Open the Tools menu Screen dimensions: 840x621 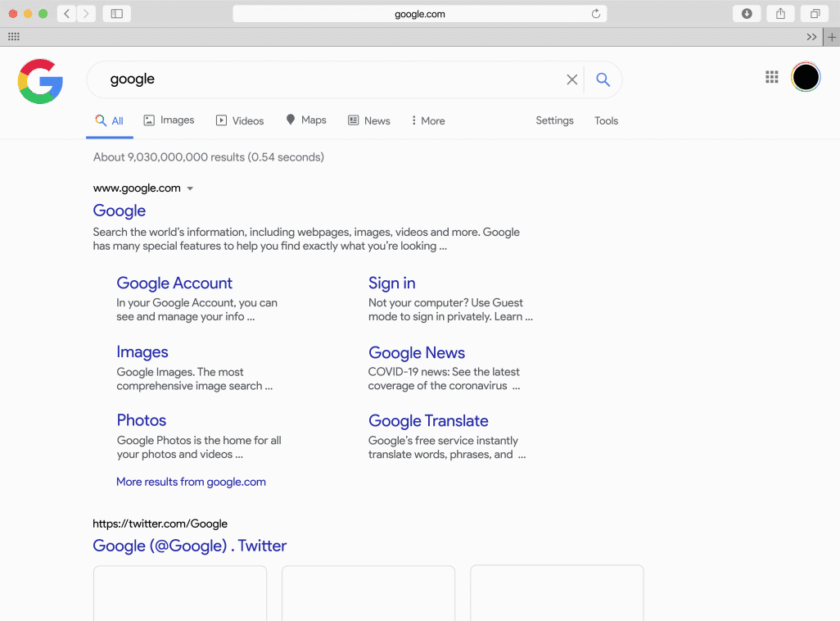pyautogui.click(x=606, y=120)
